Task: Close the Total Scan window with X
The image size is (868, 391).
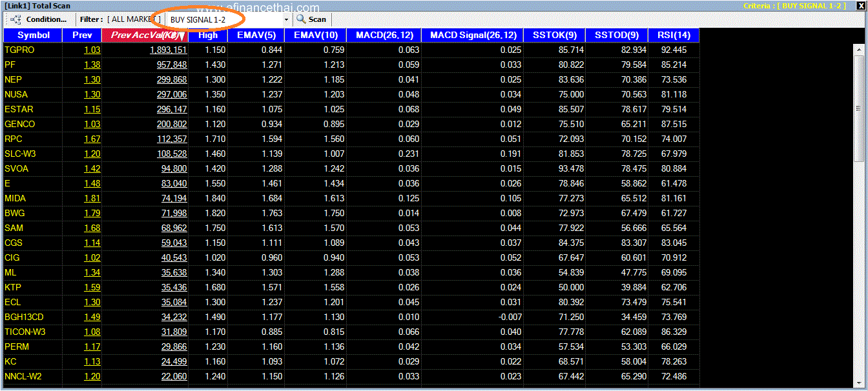Action: tap(860, 6)
